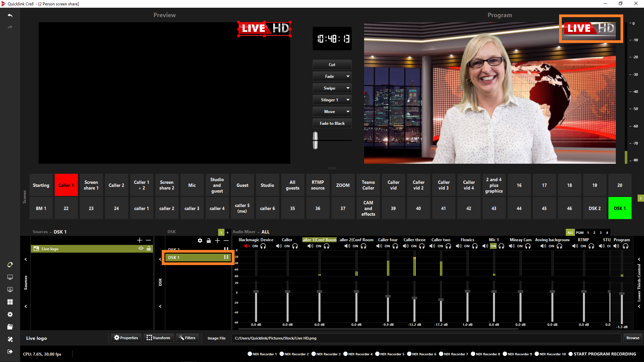The width and height of the screenshot is (644, 362).
Task: Monitor Caller four with headphones icon
Action: click(395, 246)
